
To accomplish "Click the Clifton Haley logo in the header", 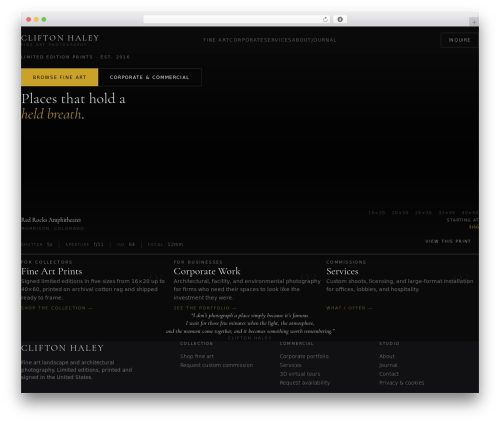I will [60, 40].
